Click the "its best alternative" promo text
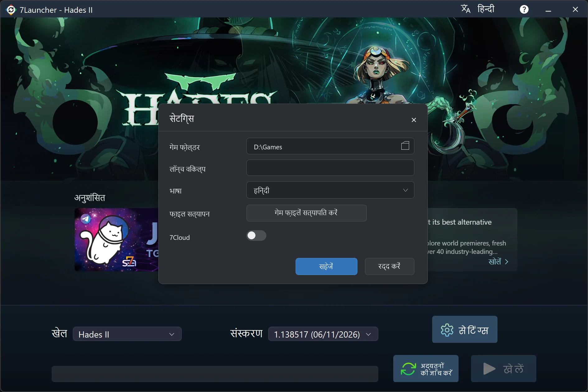This screenshot has width=588, height=392. [462, 222]
